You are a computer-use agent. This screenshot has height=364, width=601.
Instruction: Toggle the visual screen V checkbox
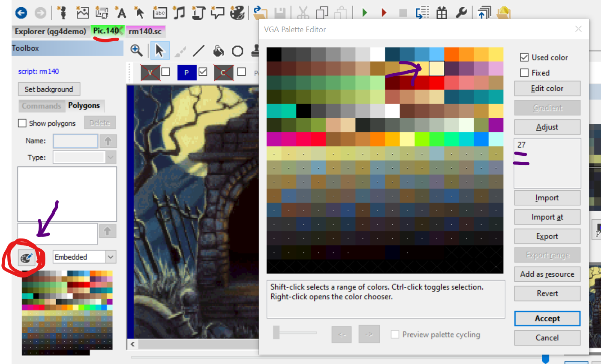coord(165,72)
